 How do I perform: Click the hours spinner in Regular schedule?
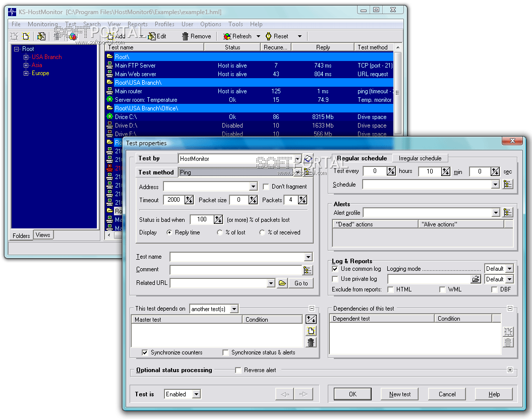point(391,171)
